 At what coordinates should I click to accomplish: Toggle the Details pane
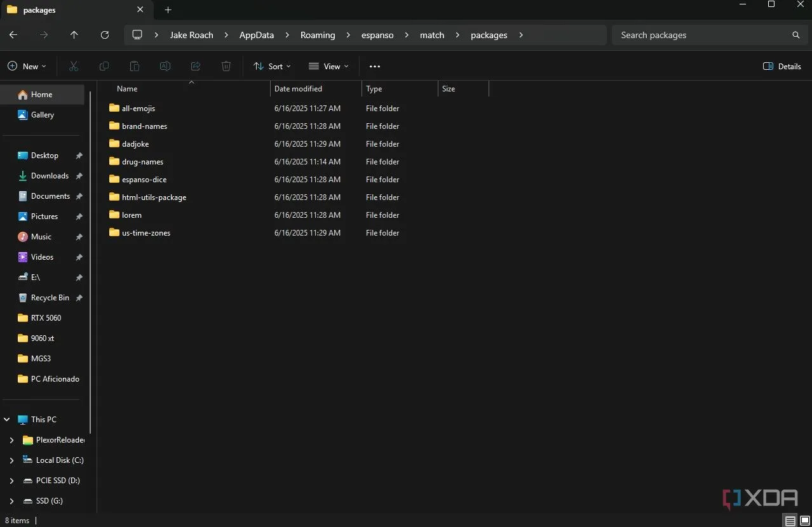(782, 66)
